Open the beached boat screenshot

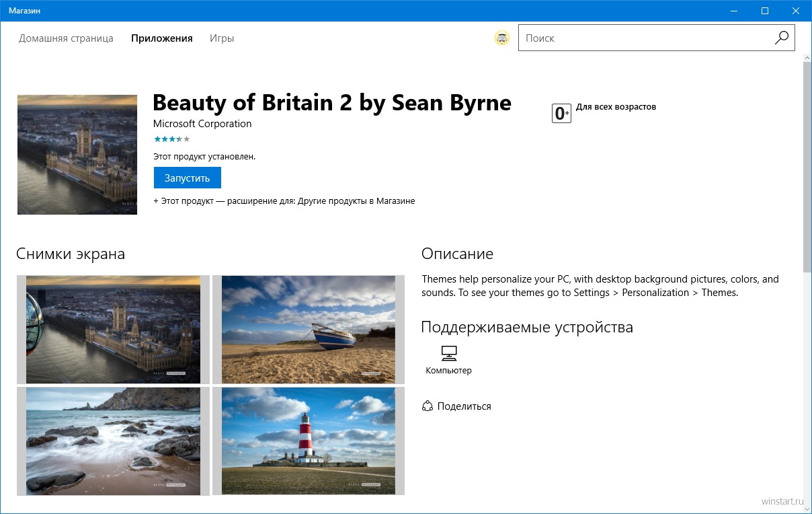309,330
